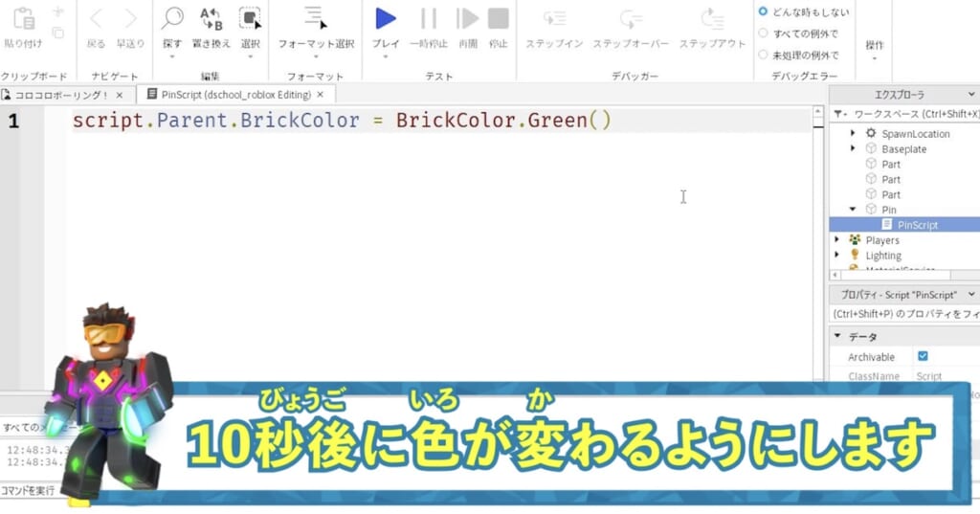Click the ClassName property row
This screenshot has height=514, width=980.
(x=905, y=376)
